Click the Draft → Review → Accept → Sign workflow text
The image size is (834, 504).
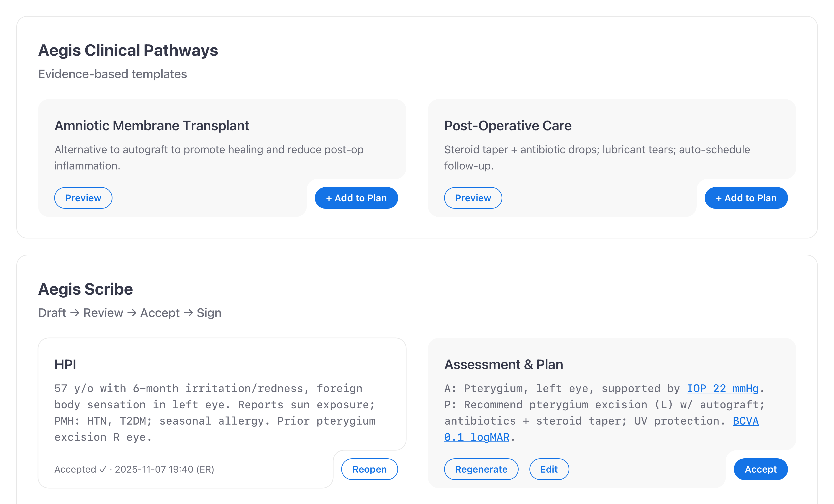pyautogui.click(x=130, y=313)
